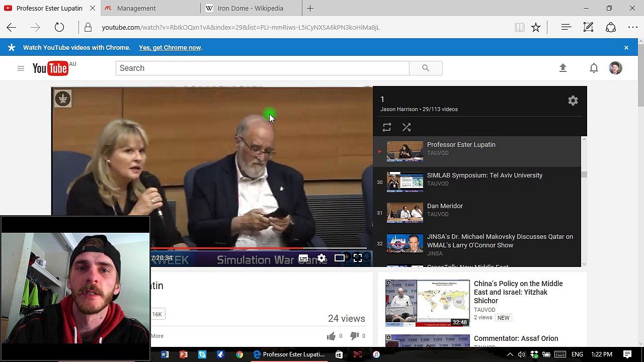This screenshot has height=362, width=644.
Task: Switch to theater mode
Action: click(x=340, y=258)
